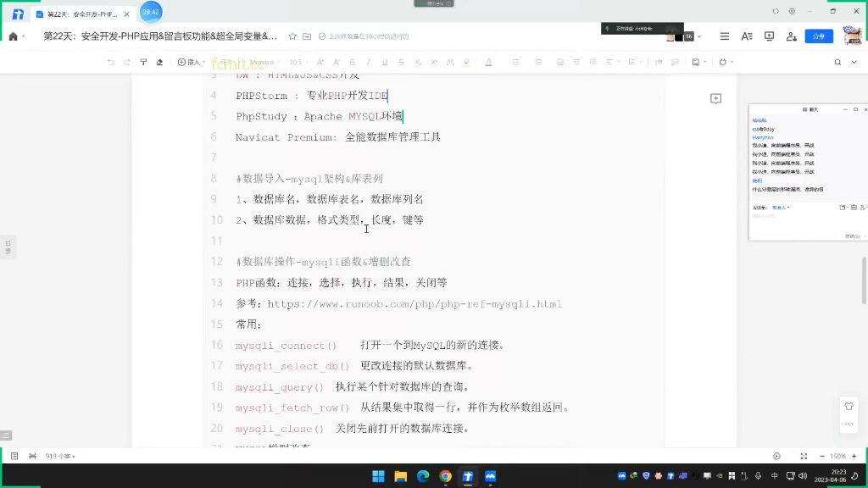Star this document as favorite

(x=292, y=36)
